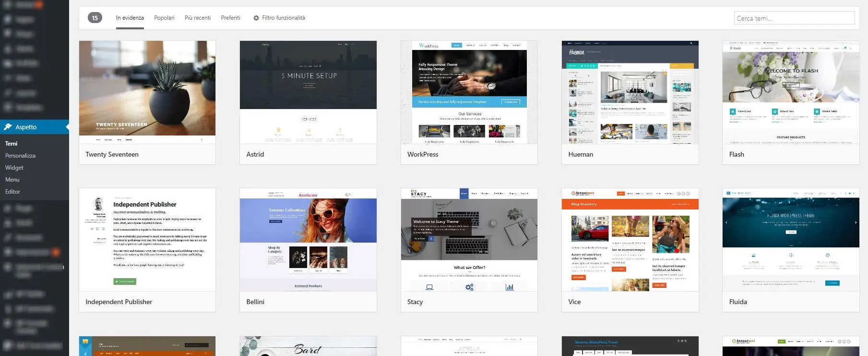Focus the Cerca temi search field
Image resolution: width=868 pixels, height=356 pixels.
[x=795, y=18]
